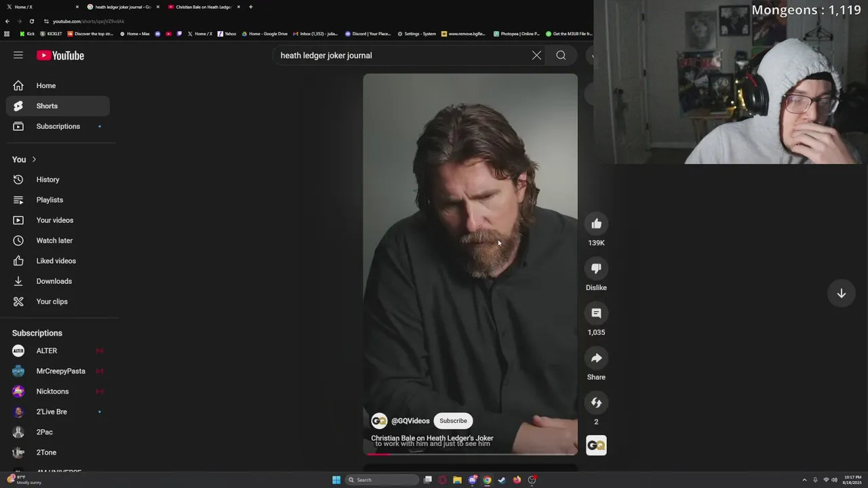The image size is (868, 488).
Task: Click the magnifier search button
Action: [x=561, y=56]
